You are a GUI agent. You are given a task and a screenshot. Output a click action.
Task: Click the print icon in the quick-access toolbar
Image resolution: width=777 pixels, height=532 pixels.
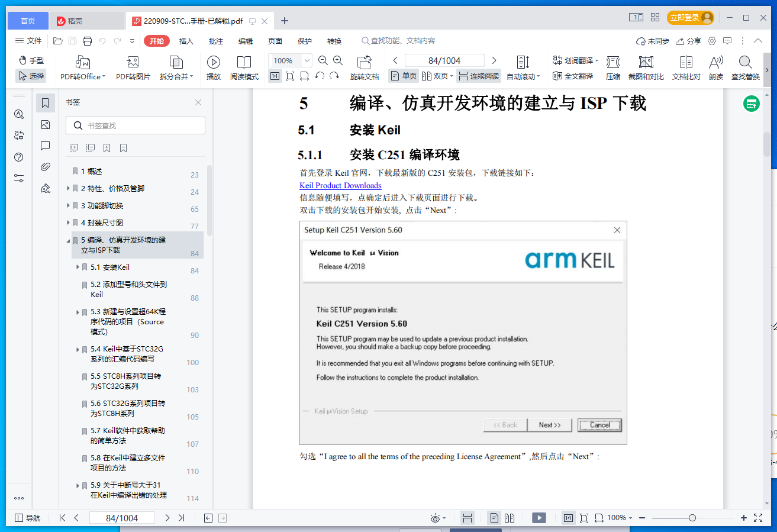point(87,41)
